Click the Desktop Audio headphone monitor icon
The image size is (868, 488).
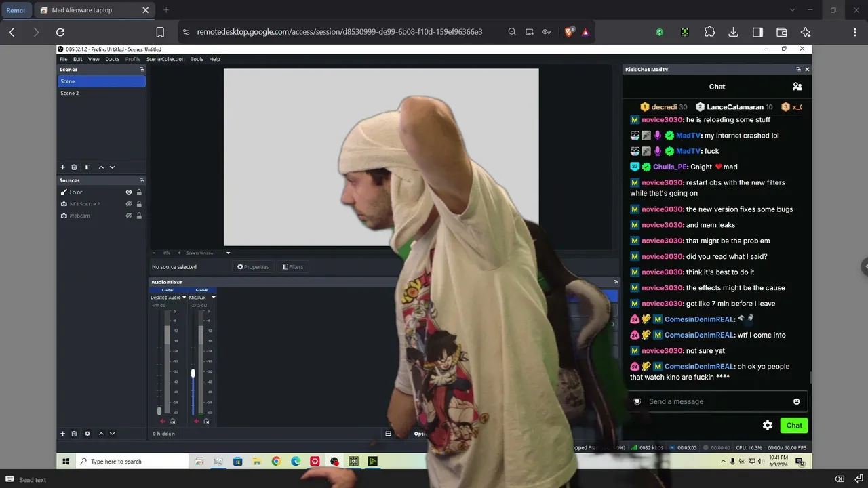[x=173, y=422]
